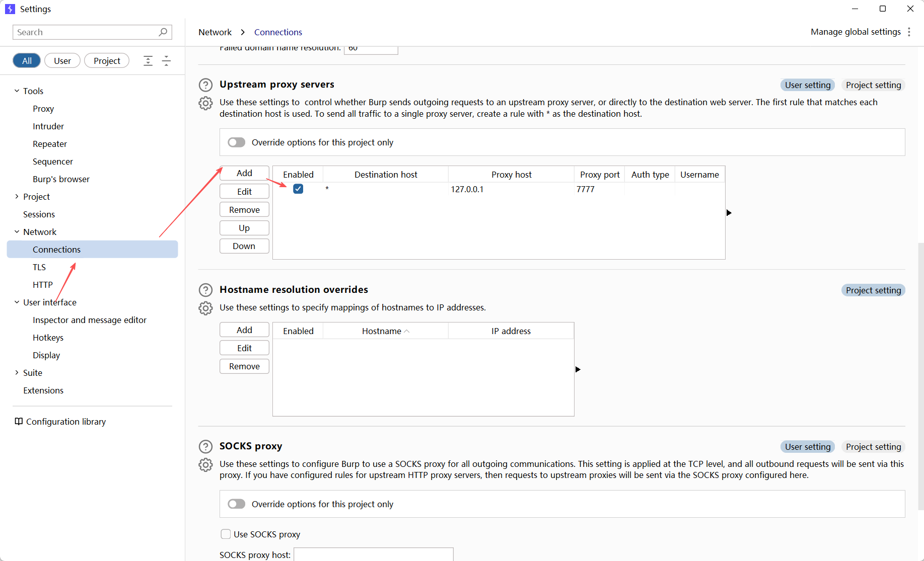Image resolution: width=924 pixels, height=561 pixels.
Task: Toggle SOCKS proxy project override switch
Action: coord(236,504)
